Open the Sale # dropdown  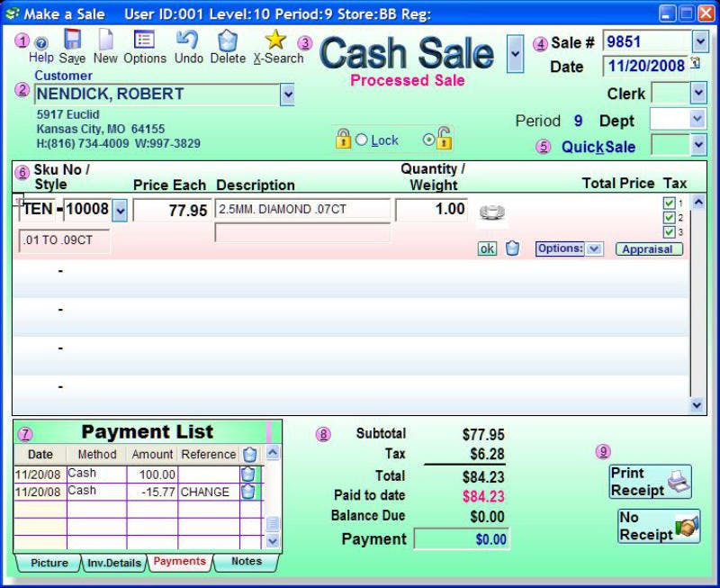(700, 41)
